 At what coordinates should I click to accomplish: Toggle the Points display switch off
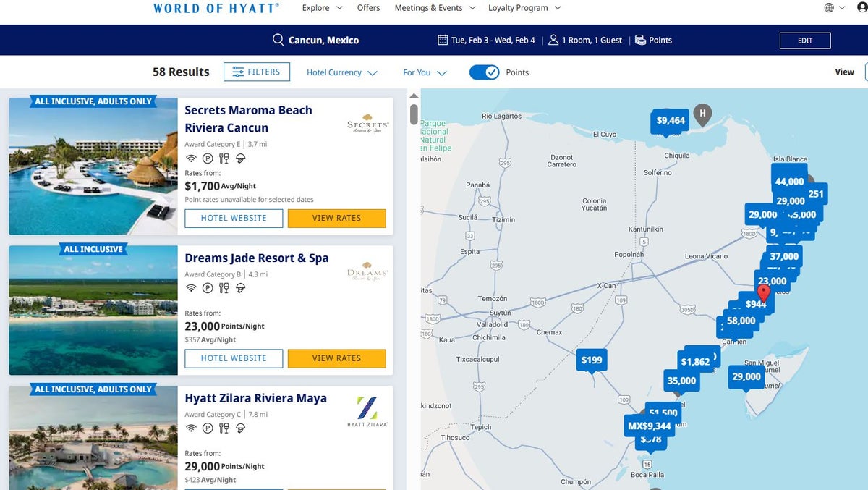(484, 72)
